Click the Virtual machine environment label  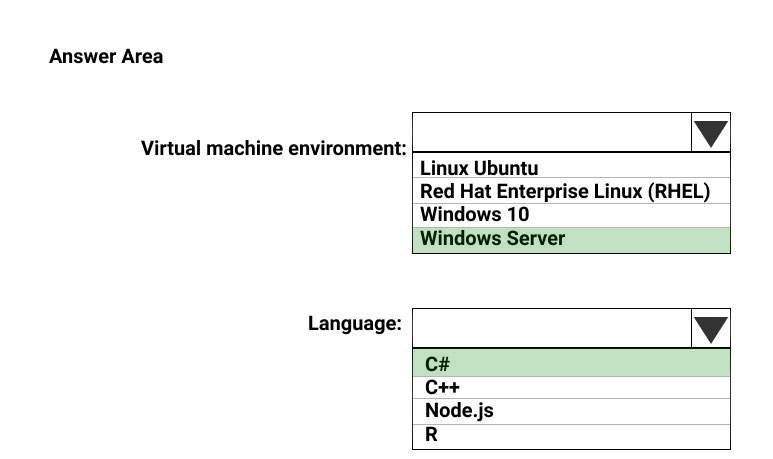coord(274,148)
